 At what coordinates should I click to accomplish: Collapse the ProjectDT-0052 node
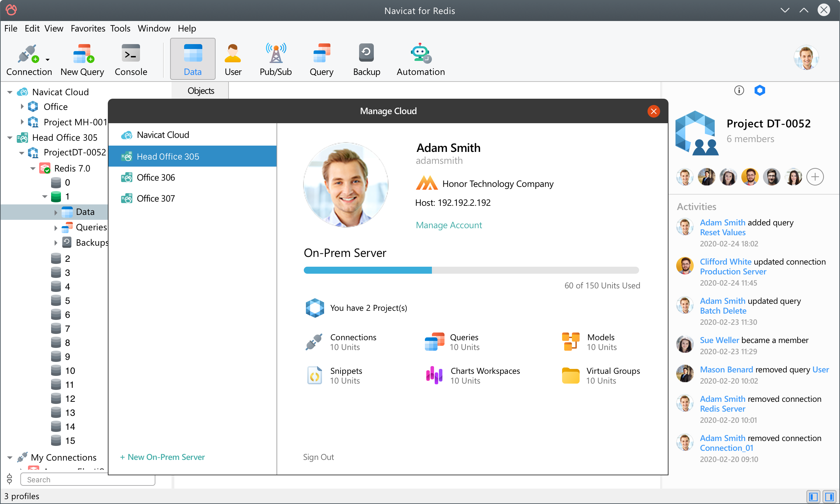click(22, 153)
